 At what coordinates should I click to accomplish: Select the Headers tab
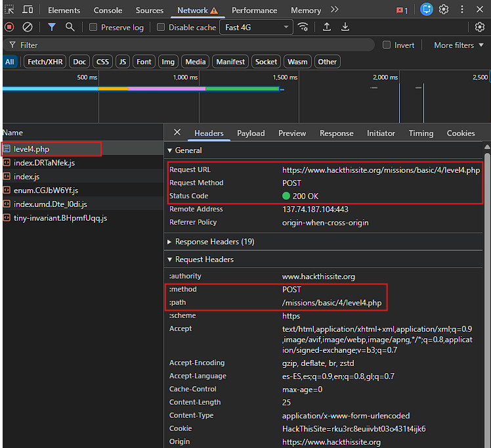pyautogui.click(x=209, y=133)
